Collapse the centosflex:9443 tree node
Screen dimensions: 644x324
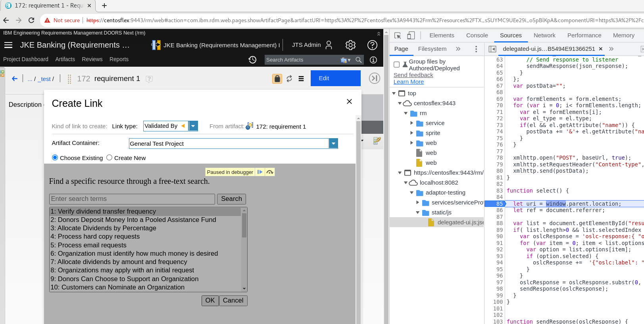[400, 103]
